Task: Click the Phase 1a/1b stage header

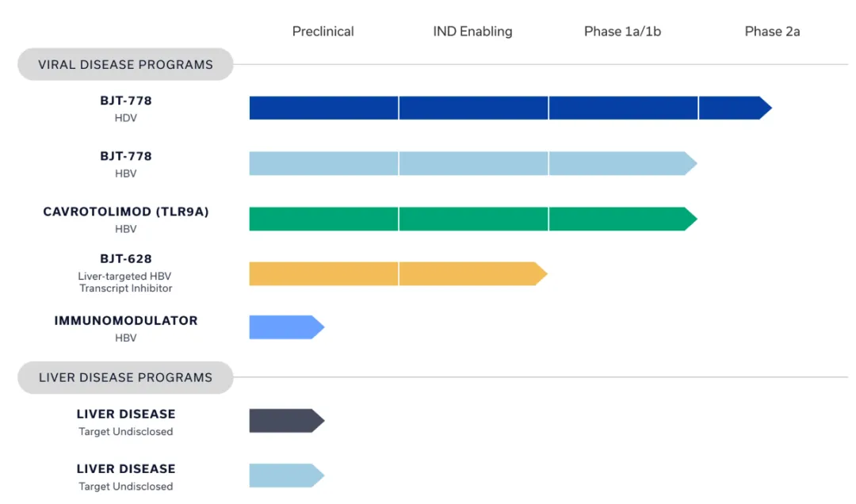Action: [622, 32]
